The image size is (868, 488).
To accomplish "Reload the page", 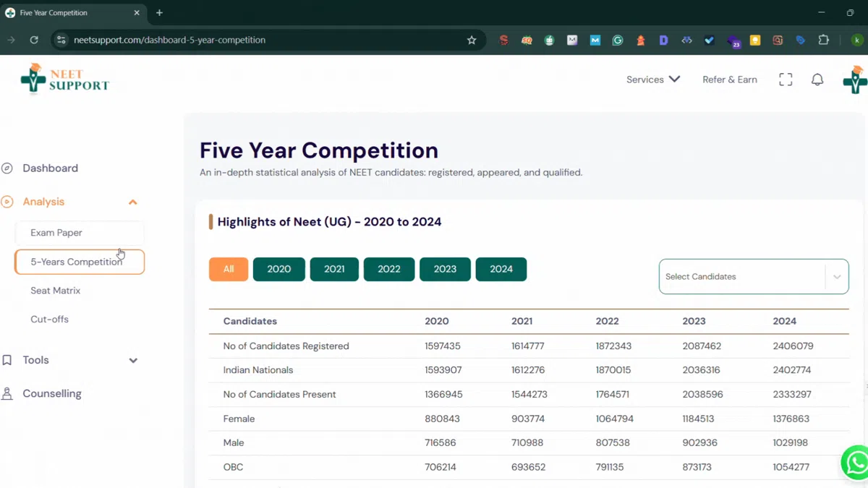I will (34, 40).
